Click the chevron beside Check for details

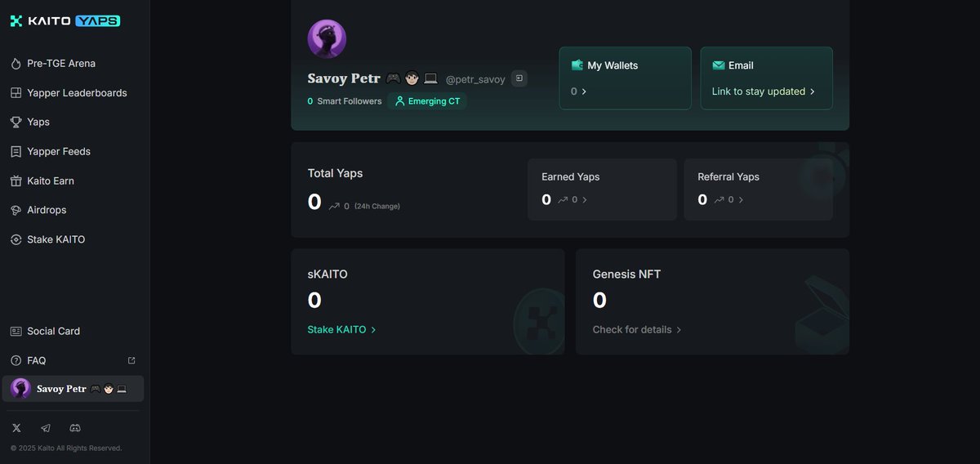coord(678,330)
